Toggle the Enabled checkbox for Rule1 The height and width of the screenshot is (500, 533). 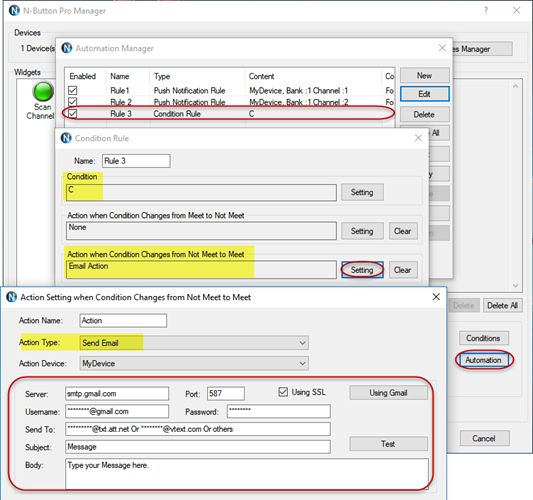tap(72, 90)
